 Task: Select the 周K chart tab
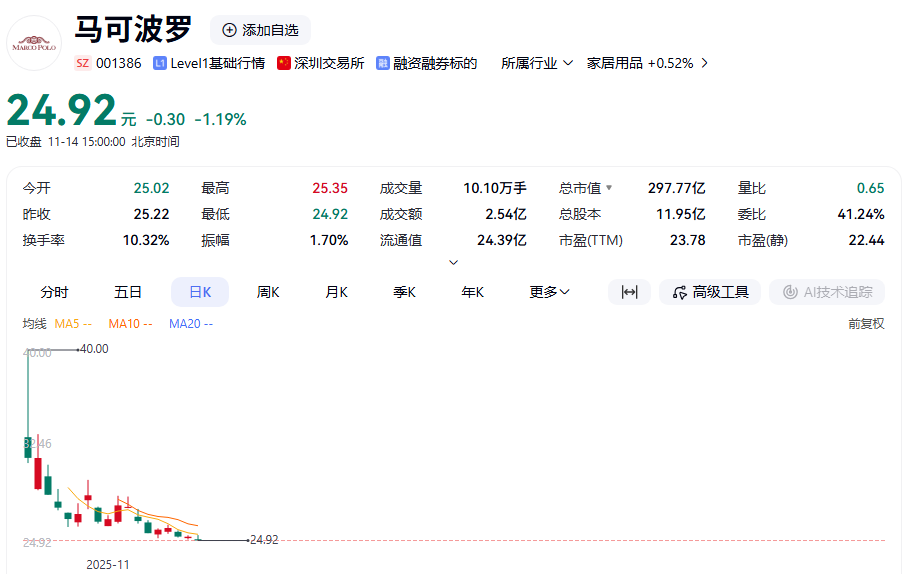(268, 292)
